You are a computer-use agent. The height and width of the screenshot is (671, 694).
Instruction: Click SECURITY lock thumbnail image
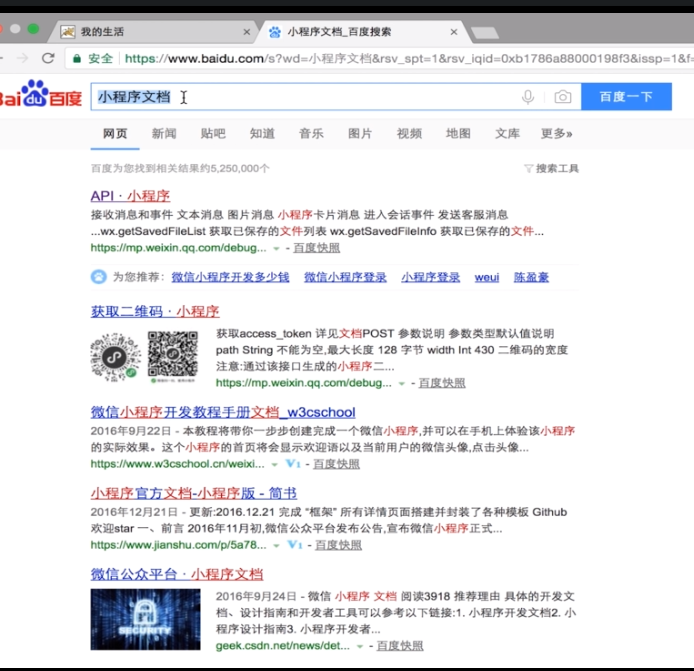click(146, 619)
